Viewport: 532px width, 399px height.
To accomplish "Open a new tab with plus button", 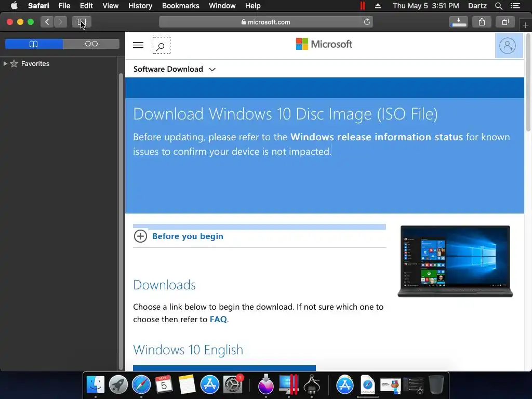I will (x=525, y=25).
